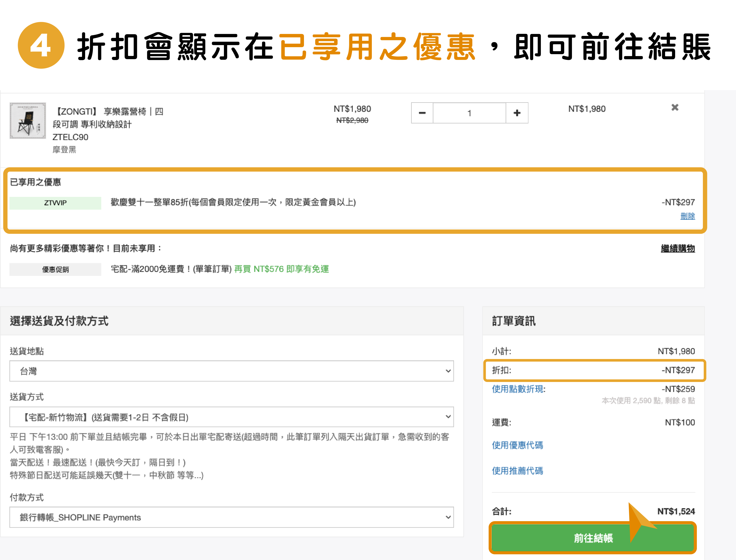The image size is (736, 560).
Task: Open the 送貨方式 delivery method dropdown
Action: [x=231, y=417]
